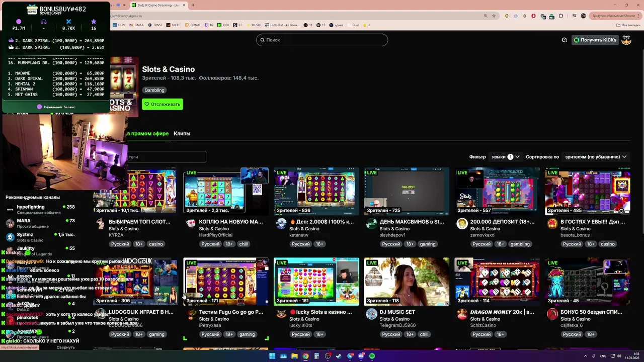Click HardPlayOfficial channel avatar
Screen dimensions: 644x362
click(191, 224)
